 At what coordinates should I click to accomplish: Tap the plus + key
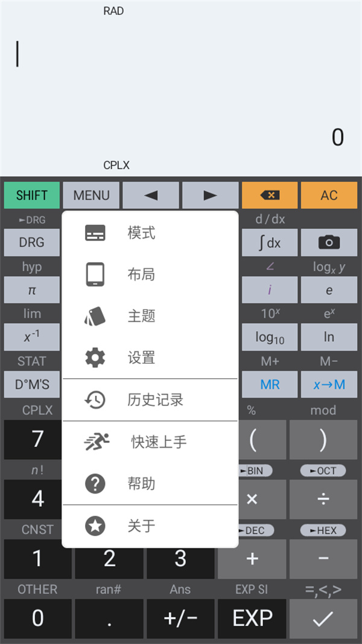[252, 559]
